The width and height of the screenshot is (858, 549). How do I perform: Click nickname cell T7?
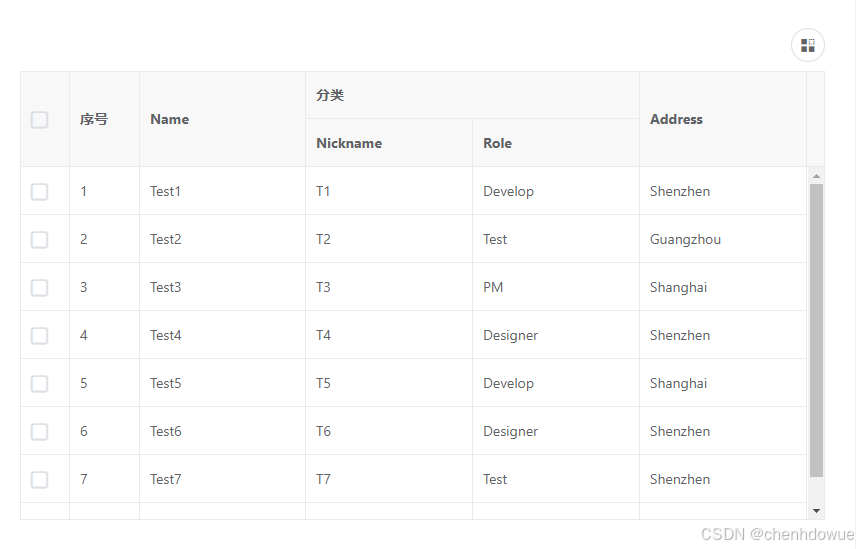389,479
